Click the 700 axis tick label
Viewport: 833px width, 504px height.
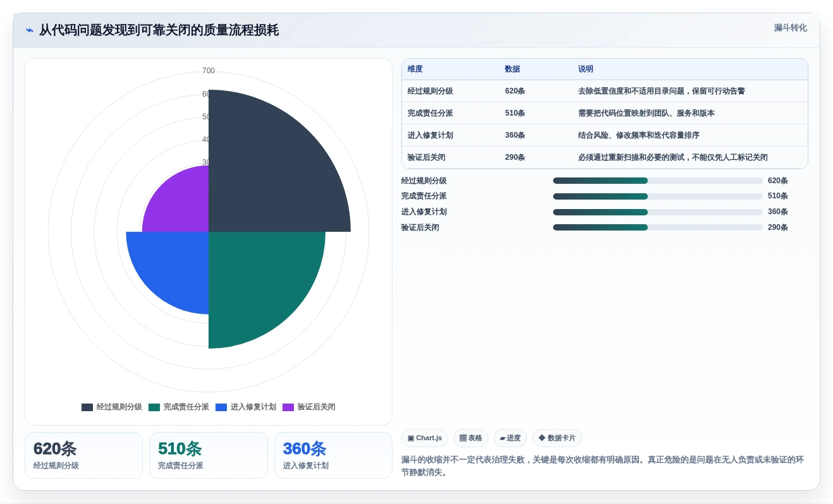[209, 71]
